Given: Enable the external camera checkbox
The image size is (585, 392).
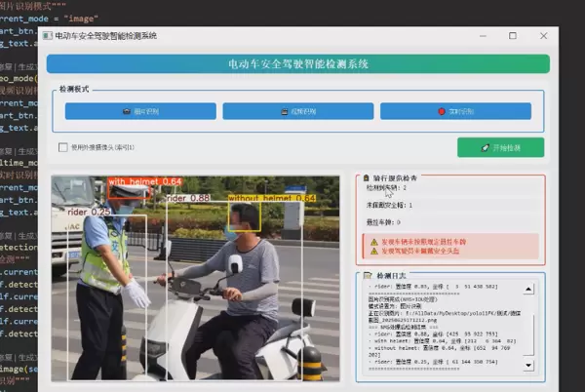Looking at the screenshot, I should pos(64,147).
